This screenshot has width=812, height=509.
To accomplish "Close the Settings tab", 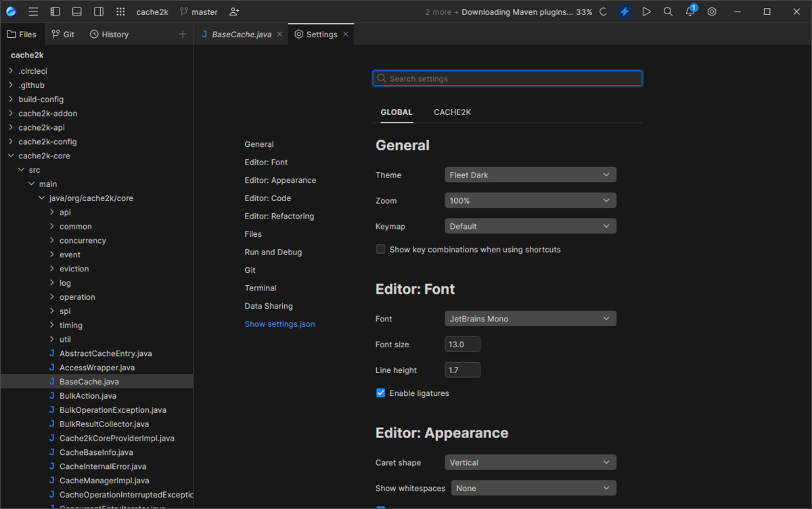I will point(346,35).
